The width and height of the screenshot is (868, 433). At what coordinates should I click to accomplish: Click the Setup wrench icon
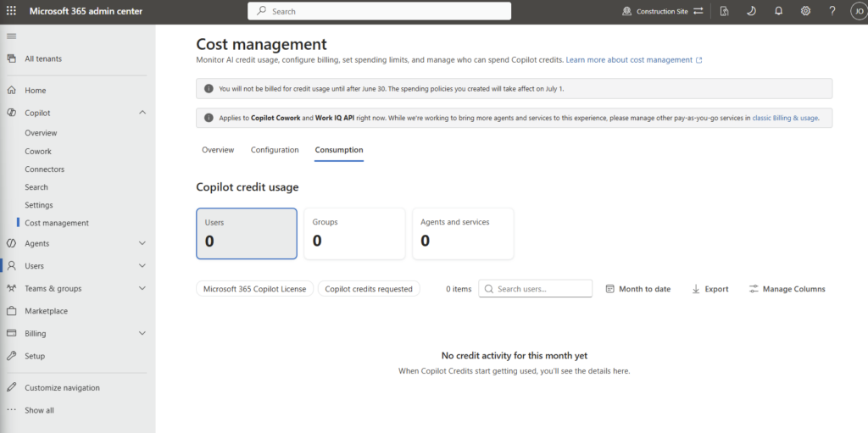pyautogui.click(x=11, y=356)
